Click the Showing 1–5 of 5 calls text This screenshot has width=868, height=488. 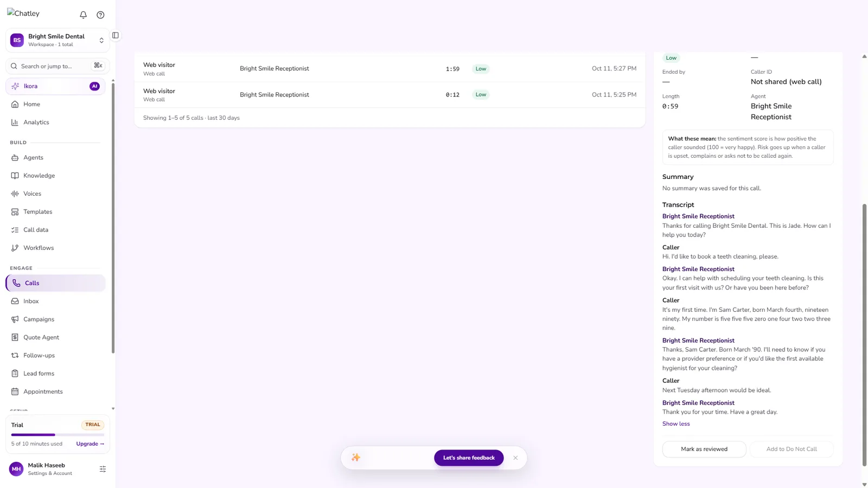(192, 118)
